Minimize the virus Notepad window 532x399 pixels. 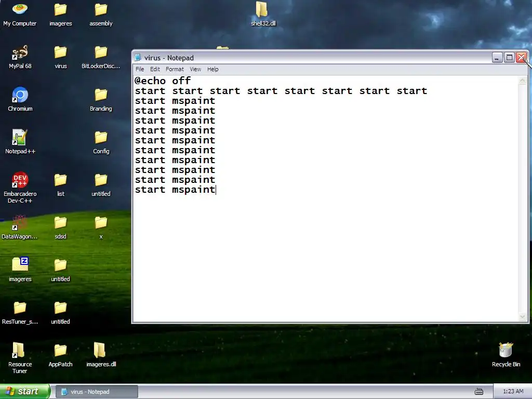pos(497,58)
